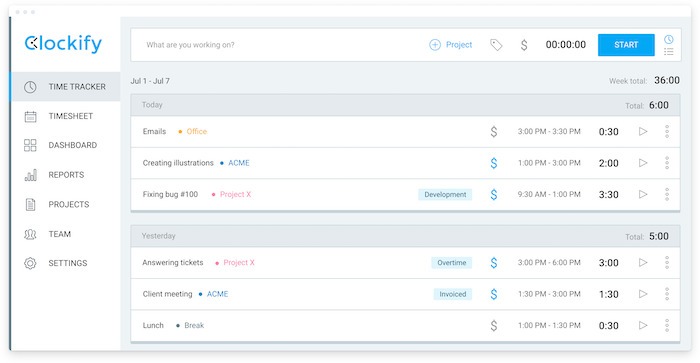700x363 pixels.
Task: Click the Invoiced tag on Client meeting
Action: [x=453, y=294]
